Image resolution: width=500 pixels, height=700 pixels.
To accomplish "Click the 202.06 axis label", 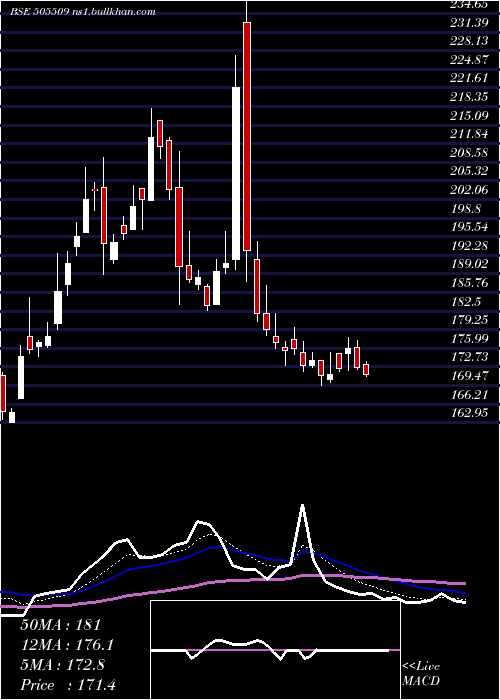I will click(469, 190).
